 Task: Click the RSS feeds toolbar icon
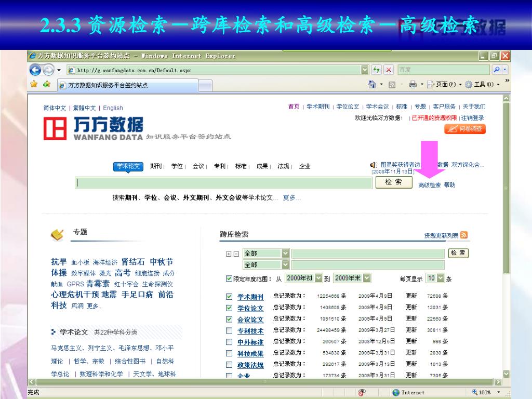pos(392,85)
